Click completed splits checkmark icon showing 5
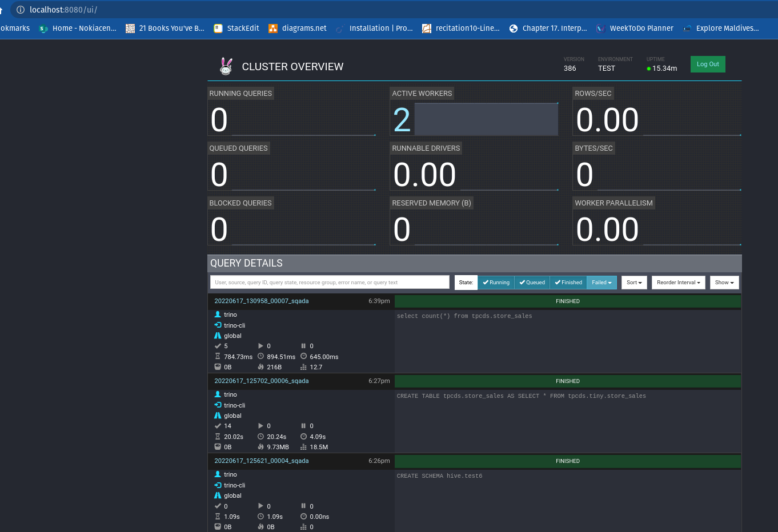The image size is (778, 532). tap(218, 346)
